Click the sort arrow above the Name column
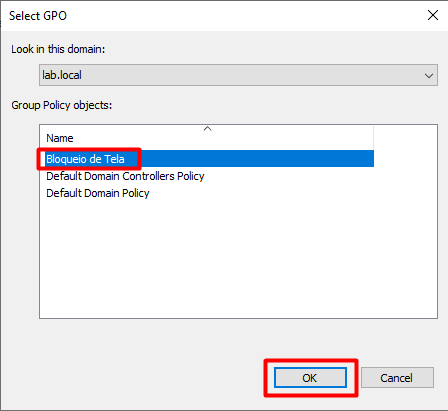448x411 pixels. (x=207, y=128)
